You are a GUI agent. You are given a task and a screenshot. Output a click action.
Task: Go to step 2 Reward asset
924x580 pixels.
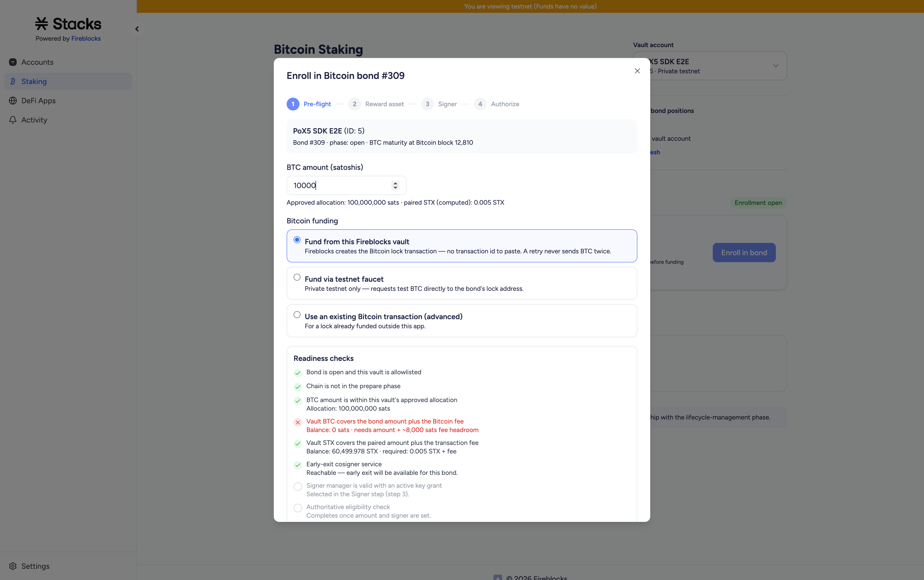click(x=376, y=104)
